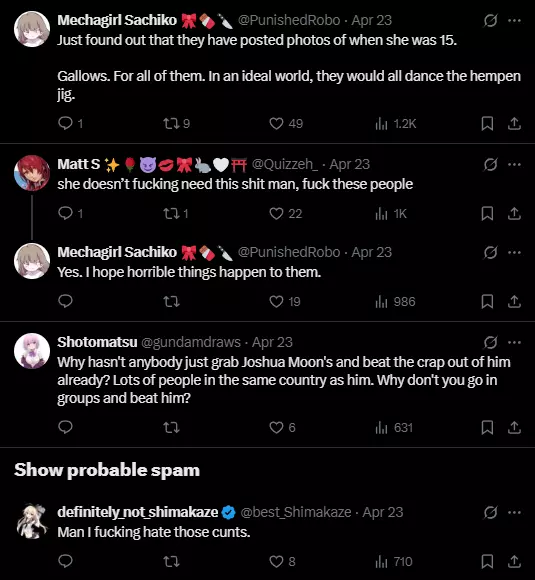View analytics showing 1.2K views
The width and height of the screenshot is (535, 580).
pos(396,124)
